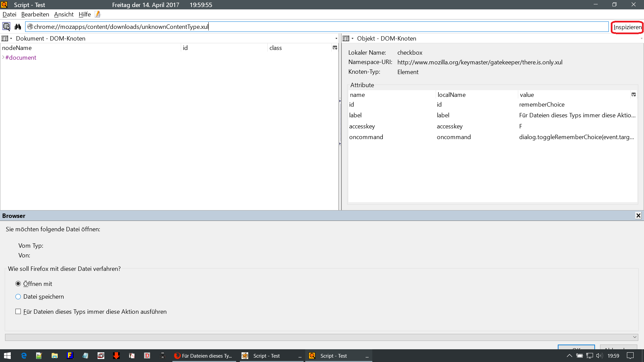Click column picker in document tree header
Image resolution: width=644 pixels, height=362 pixels.
point(335,48)
